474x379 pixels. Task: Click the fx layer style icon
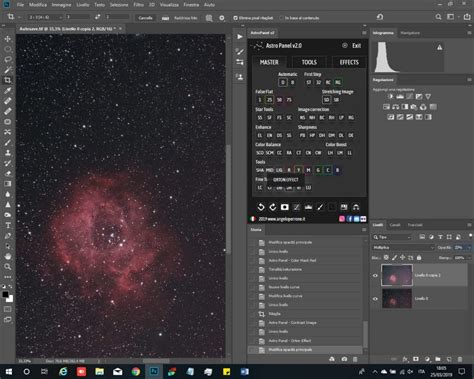point(405,359)
